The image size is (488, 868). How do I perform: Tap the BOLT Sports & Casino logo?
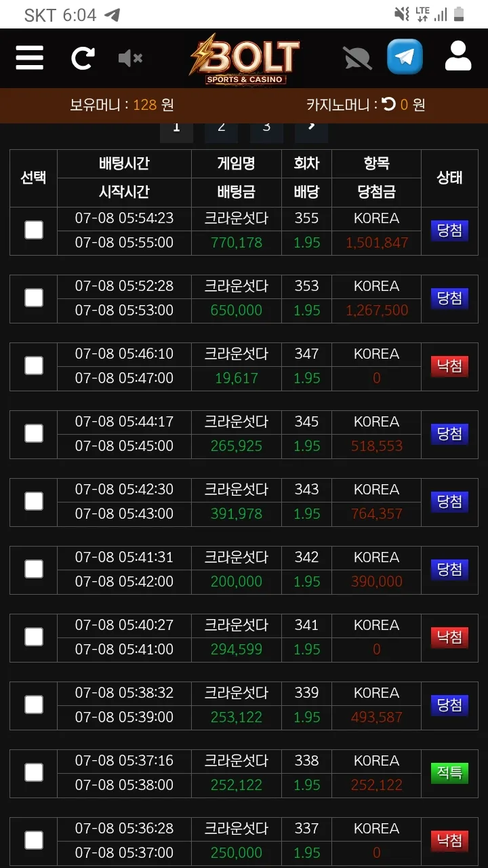tap(244, 59)
